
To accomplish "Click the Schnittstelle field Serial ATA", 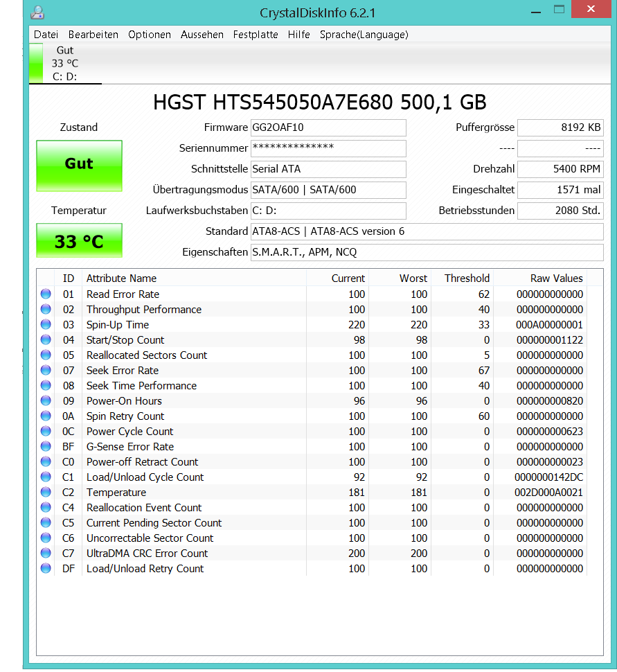I will 328,169.
